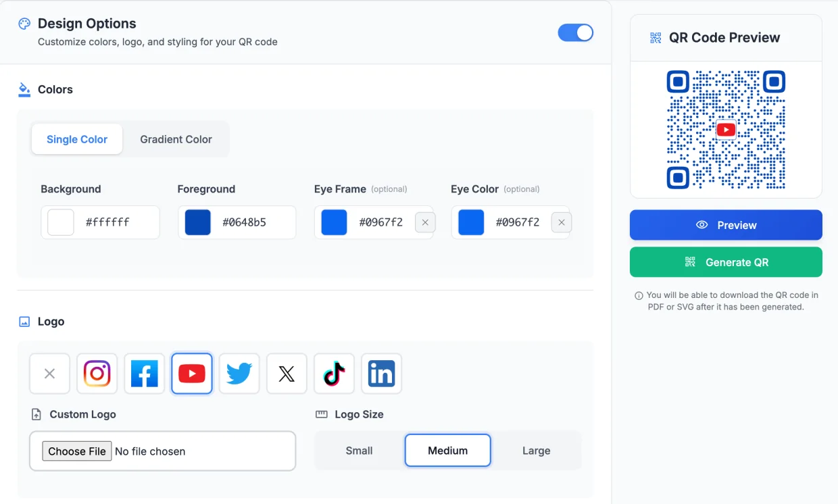Screen dimensions: 838x504
Task: Select the X logo
Action: 287,374
